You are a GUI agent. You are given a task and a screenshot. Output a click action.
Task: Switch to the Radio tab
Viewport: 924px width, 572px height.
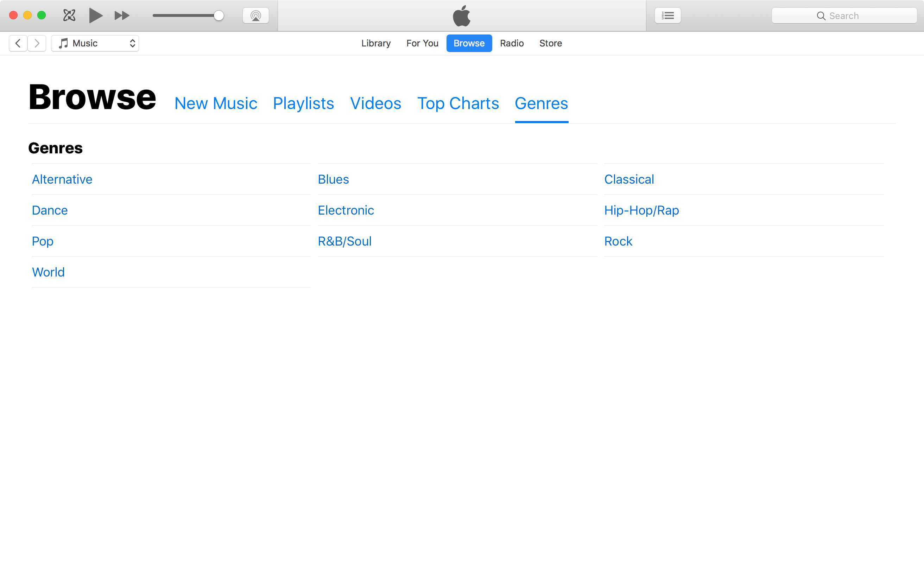point(512,43)
